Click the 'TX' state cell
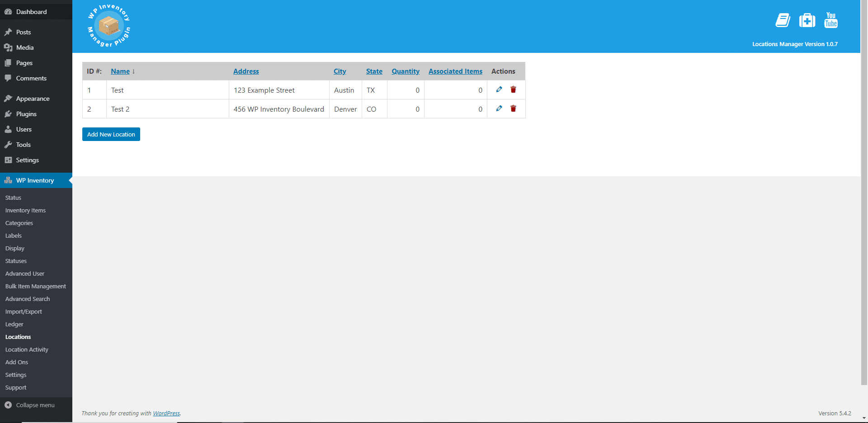 pos(374,90)
